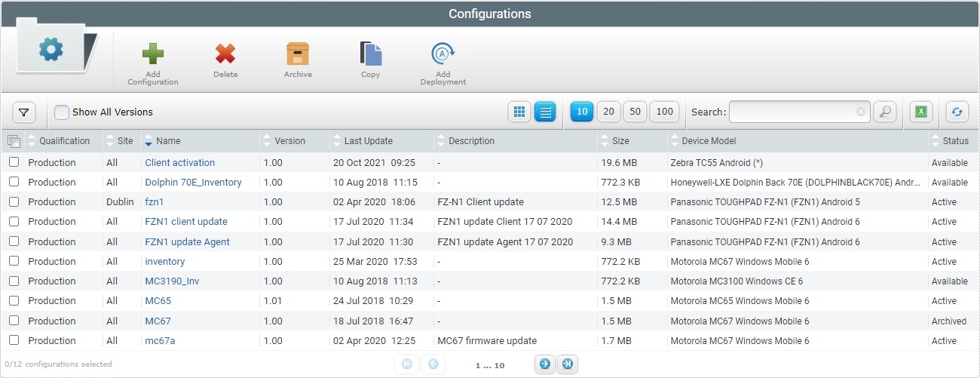Open the Client activation configuration link
The height and width of the screenshot is (378, 980).
pyautogui.click(x=179, y=162)
